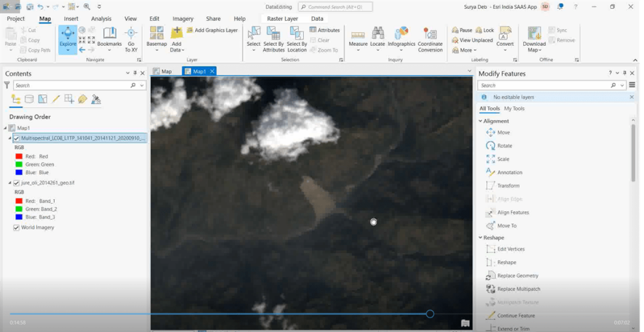This screenshot has height=332, width=644.
Task: Click the Red symbol swatch for Band_1
Action: [x=18, y=201]
